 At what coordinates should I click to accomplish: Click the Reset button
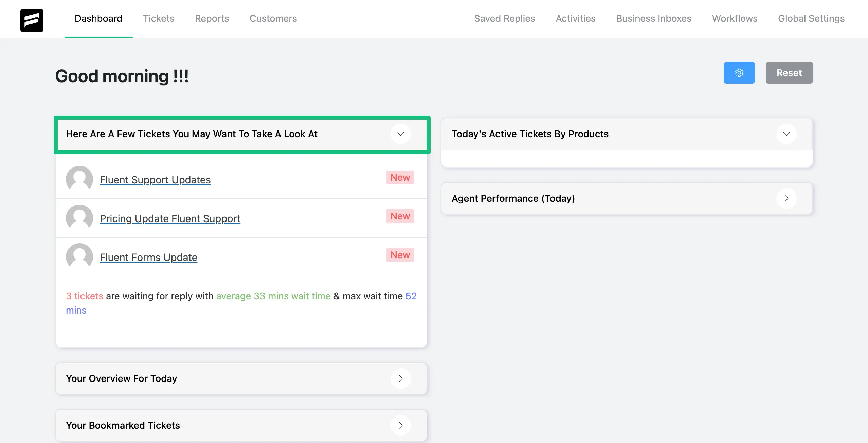[x=789, y=73]
